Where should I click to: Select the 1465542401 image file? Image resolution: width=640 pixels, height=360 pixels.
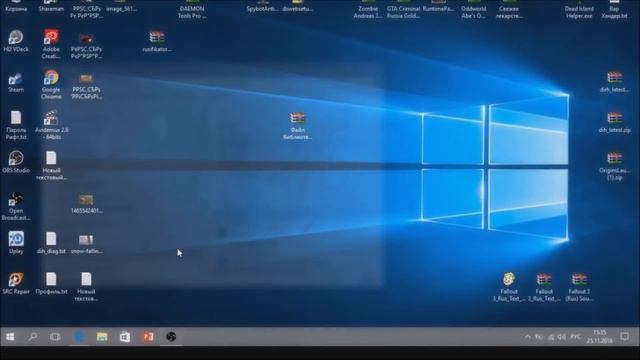86,203
